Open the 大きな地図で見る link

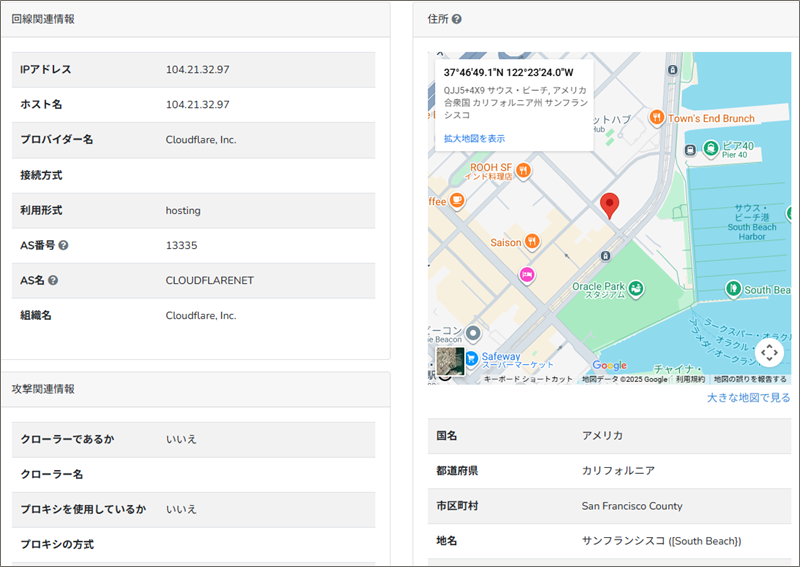(748, 397)
